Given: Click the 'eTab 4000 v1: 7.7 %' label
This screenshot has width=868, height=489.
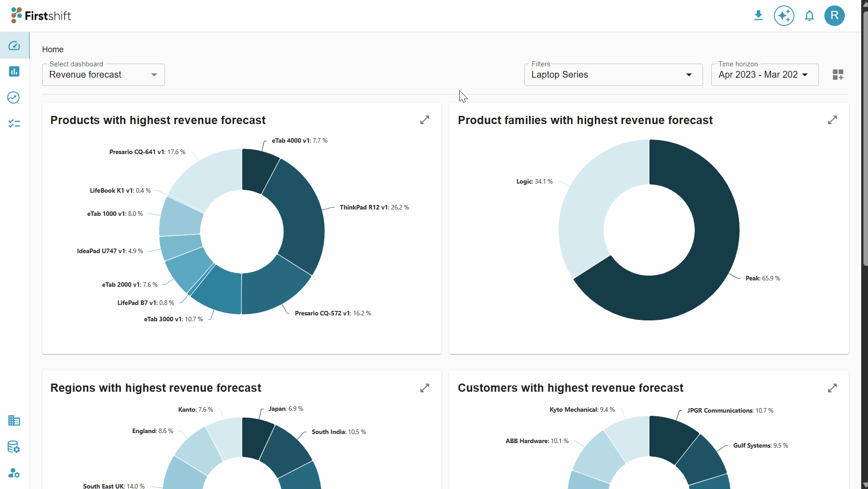Looking at the screenshot, I should (299, 140).
